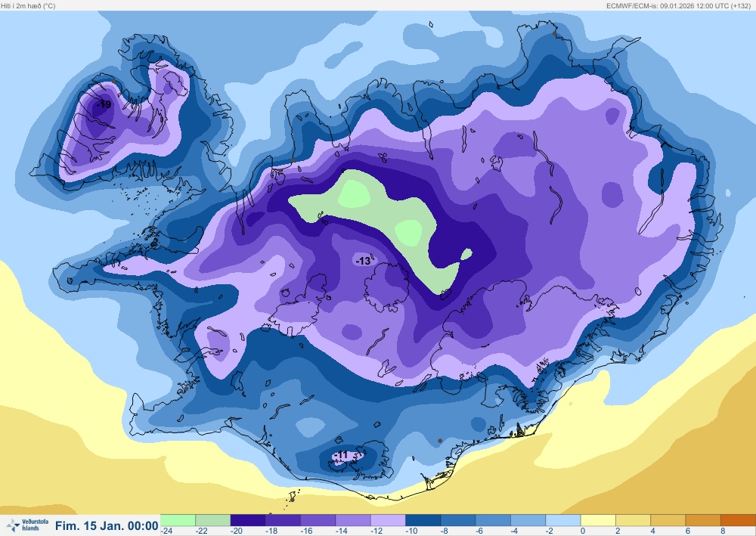Click the legend value -16

tap(306, 531)
